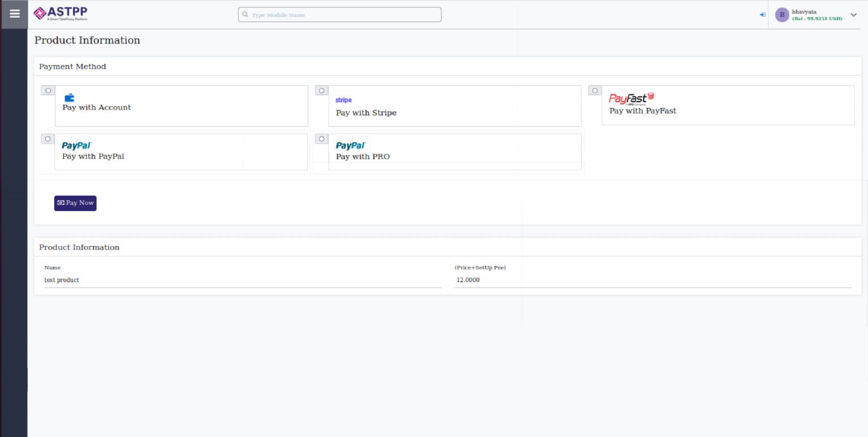Click the Payment Method section header
The width and height of the screenshot is (868, 437).
(72, 67)
